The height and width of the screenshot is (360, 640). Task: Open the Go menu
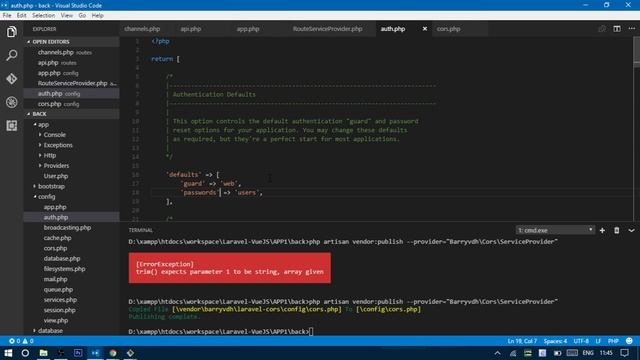pos(82,16)
